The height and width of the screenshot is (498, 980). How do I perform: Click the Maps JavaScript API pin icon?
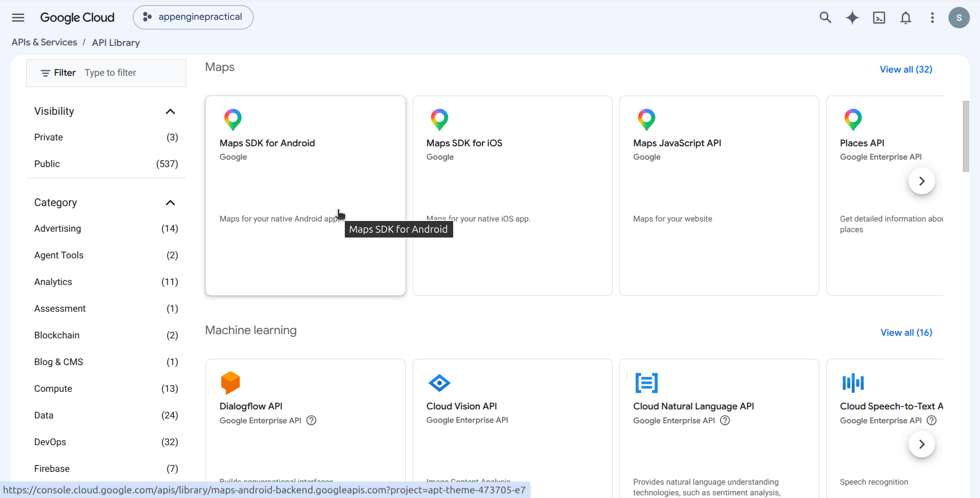tap(646, 120)
